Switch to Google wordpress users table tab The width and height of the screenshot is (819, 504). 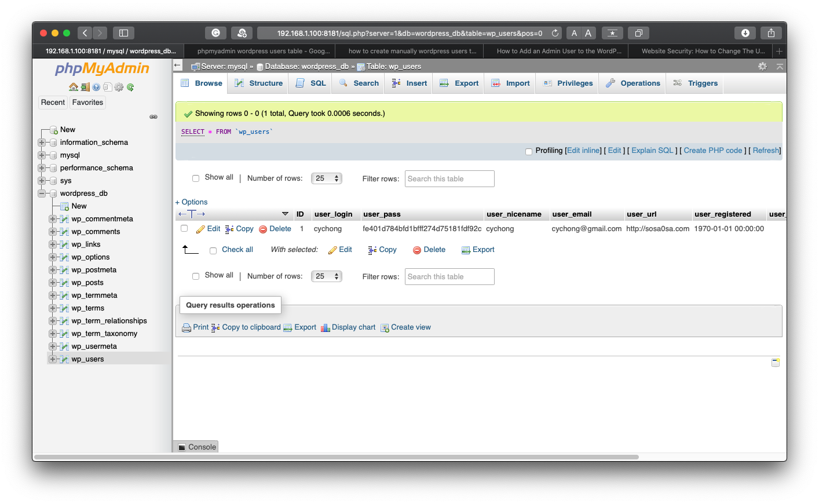point(264,51)
